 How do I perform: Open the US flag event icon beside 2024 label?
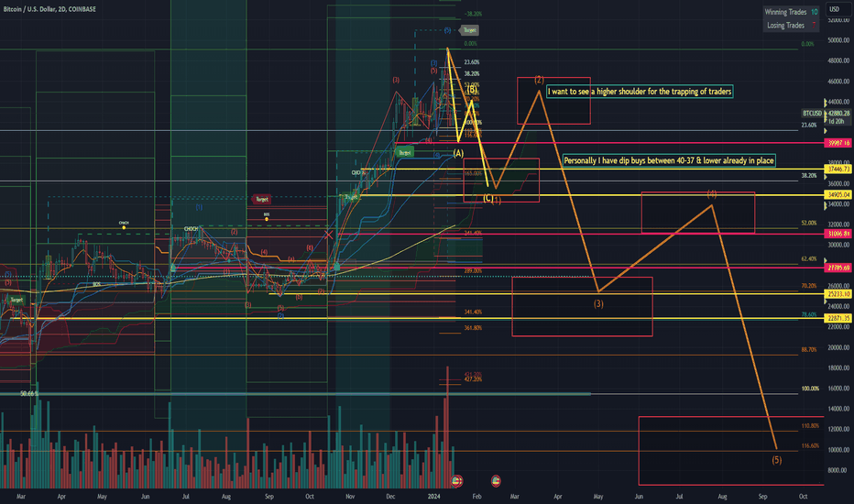tap(457, 480)
